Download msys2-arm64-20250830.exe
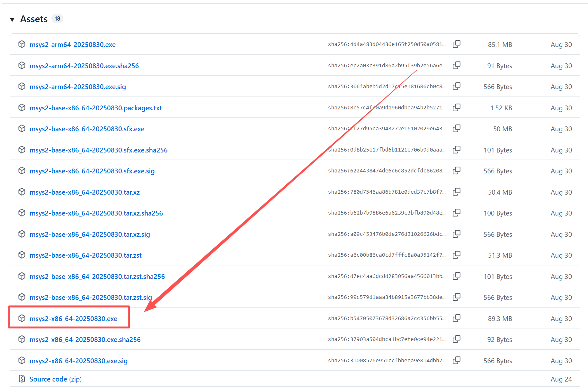Viewport: 588px width, 387px height. click(73, 45)
